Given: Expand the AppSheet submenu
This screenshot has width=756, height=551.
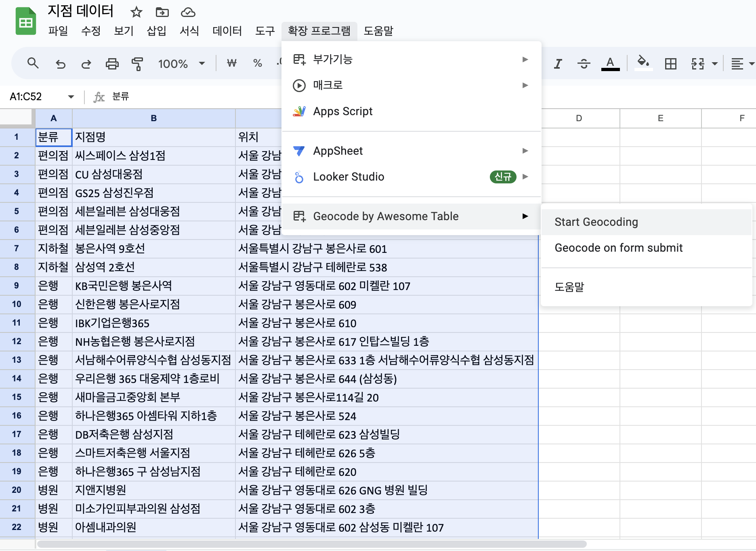Looking at the screenshot, I should pos(411,151).
